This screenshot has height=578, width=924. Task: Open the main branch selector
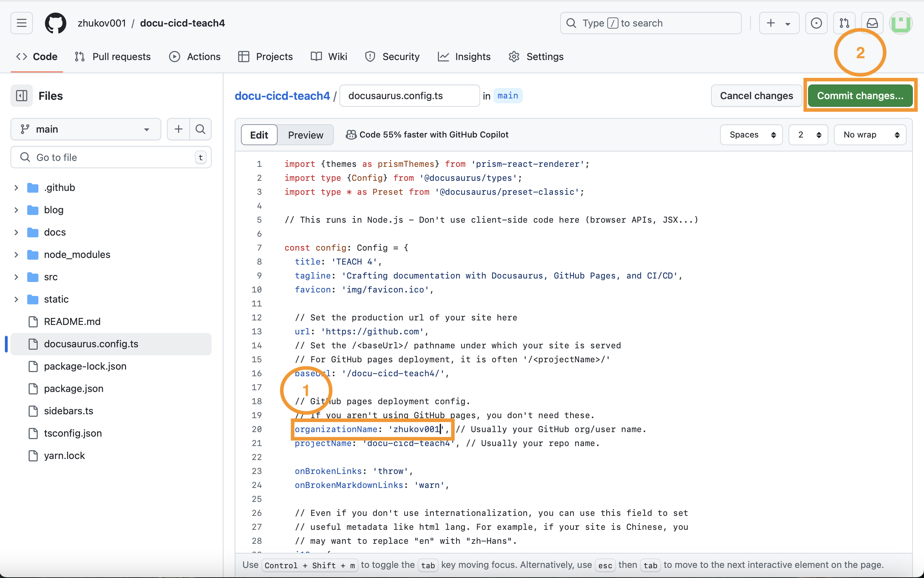pyautogui.click(x=86, y=129)
